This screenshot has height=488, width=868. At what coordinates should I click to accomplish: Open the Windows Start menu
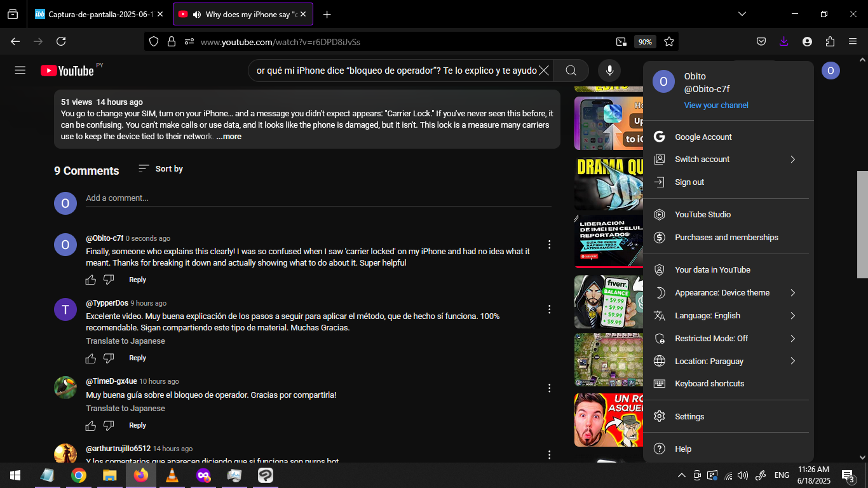[15, 475]
